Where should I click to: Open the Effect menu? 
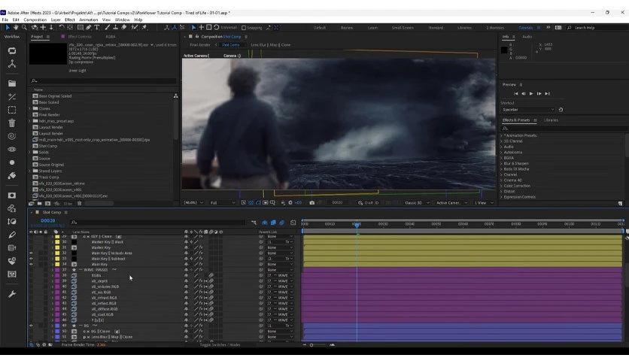[70, 20]
